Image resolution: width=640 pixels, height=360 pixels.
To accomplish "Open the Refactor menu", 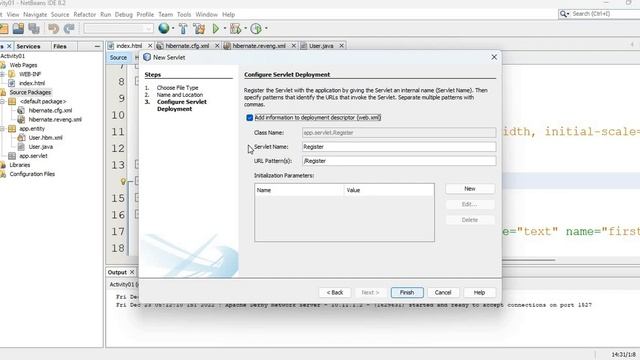I will coord(84,14).
